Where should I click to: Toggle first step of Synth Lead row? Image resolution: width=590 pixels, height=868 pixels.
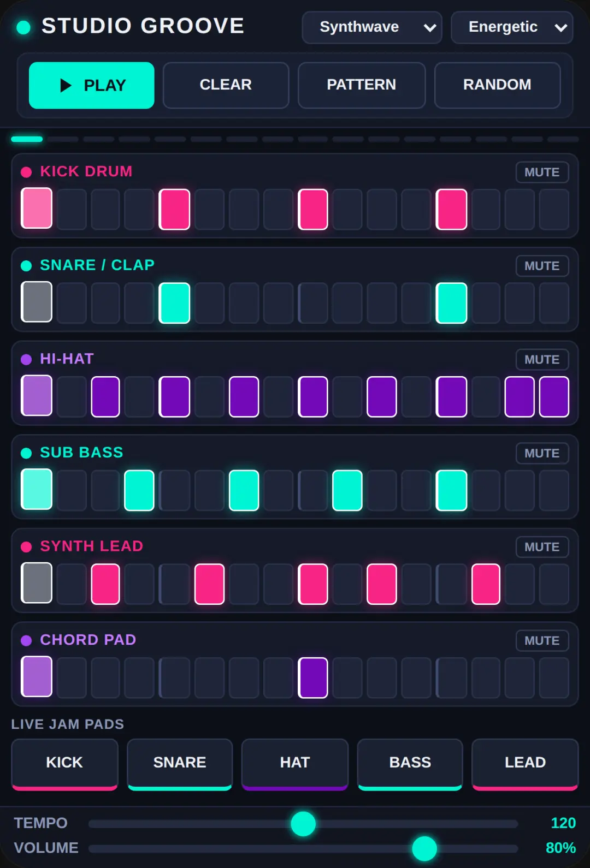tap(37, 583)
